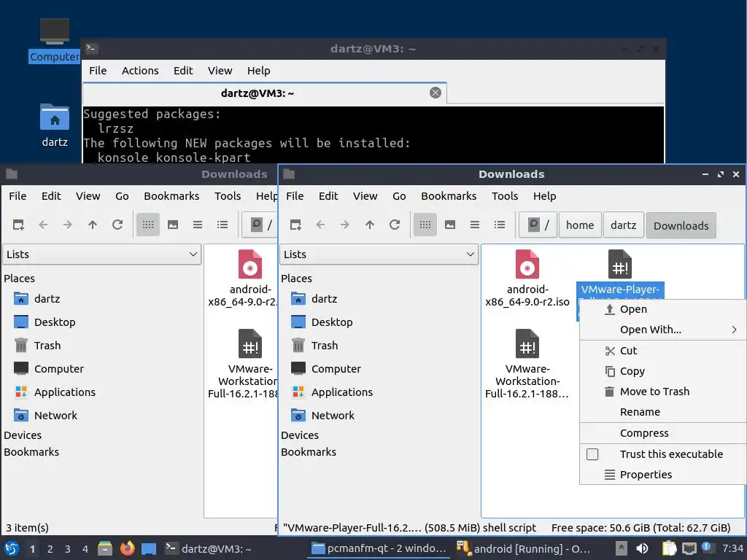Image resolution: width=747 pixels, height=560 pixels.
Task: Choose Move to Trash in context menu
Action: (x=662, y=392)
